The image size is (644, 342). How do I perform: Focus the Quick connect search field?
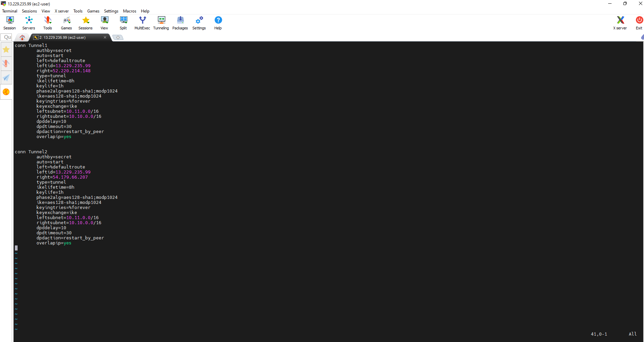(x=7, y=37)
